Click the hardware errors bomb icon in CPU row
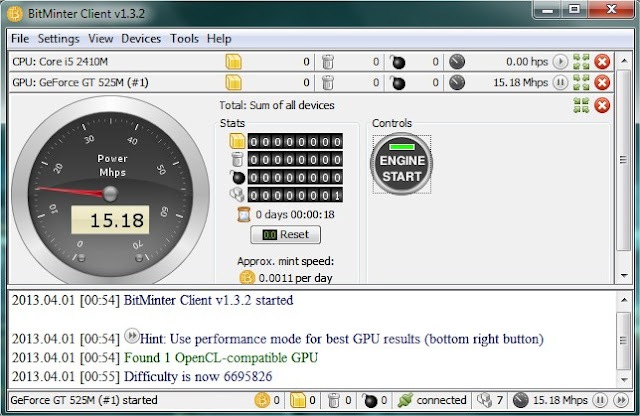This screenshot has height=416, width=640. (x=397, y=62)
